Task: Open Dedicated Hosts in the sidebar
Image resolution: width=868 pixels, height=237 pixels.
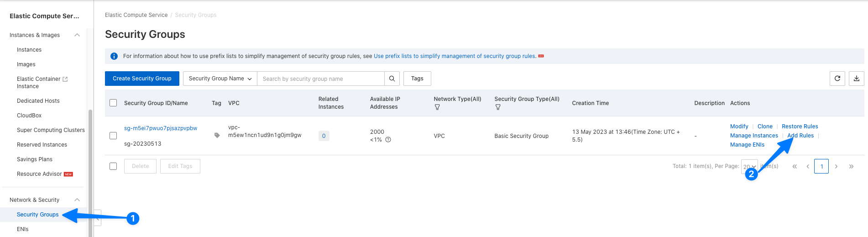Action: 38,101
